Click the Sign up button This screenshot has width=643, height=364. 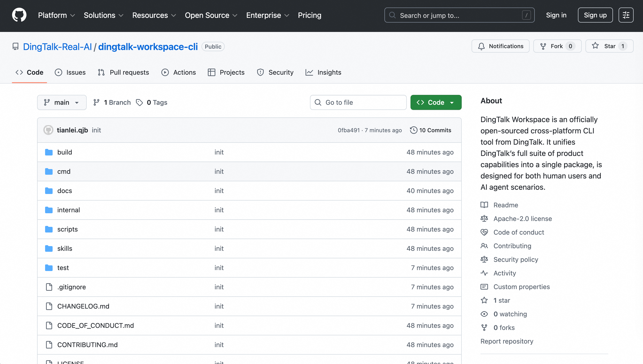click(595, 15)
